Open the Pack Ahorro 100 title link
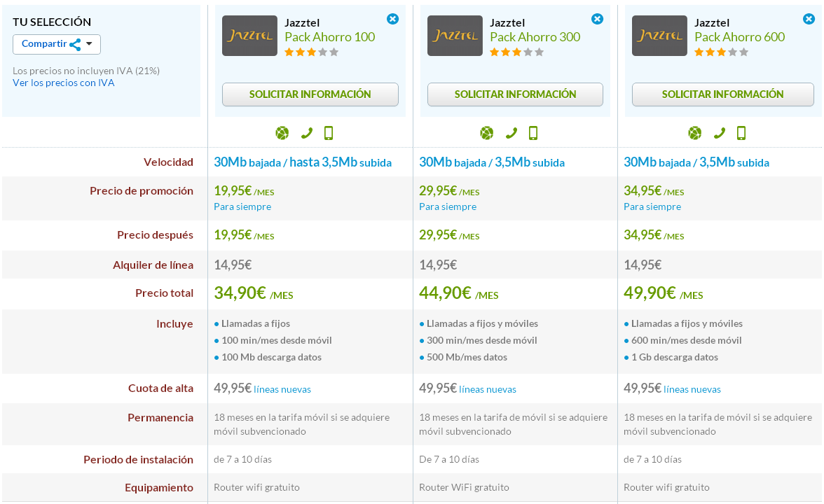Viewport: 824px width, 504px height. point(329,37)
